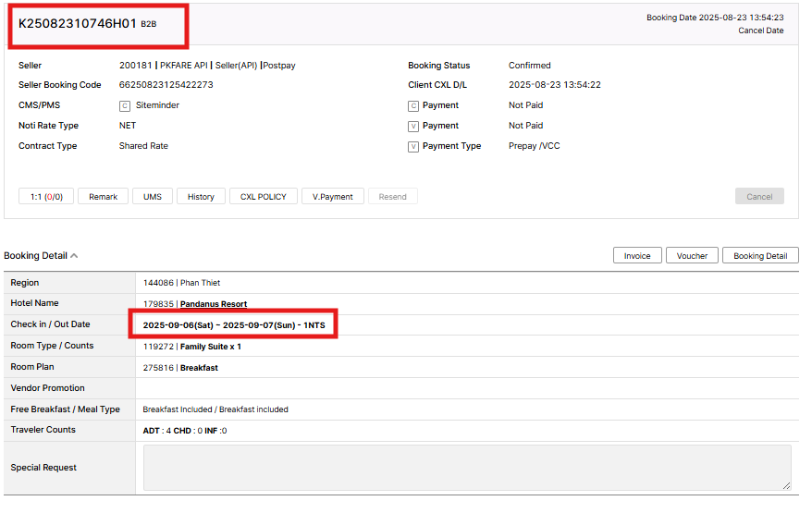Click the V icon beside Payment Not Paid
The width and height of the screenshot is (812, 513).
pyautogui.click(x=413, y=127)
